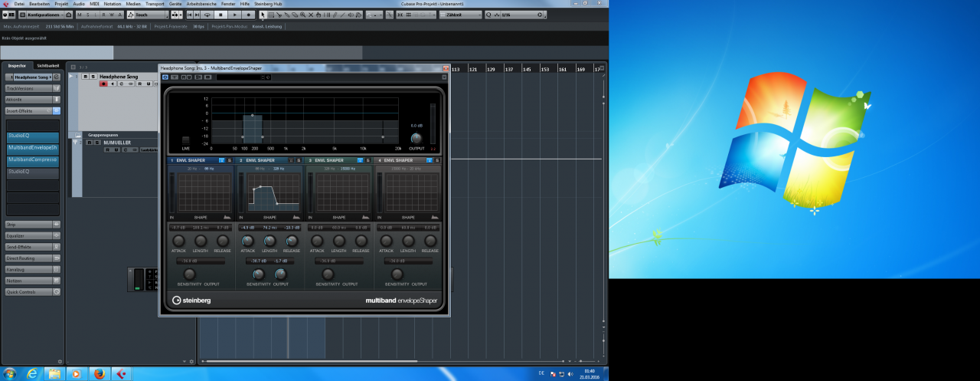Adjust band 3 SENSITIVITY knob

328,274
